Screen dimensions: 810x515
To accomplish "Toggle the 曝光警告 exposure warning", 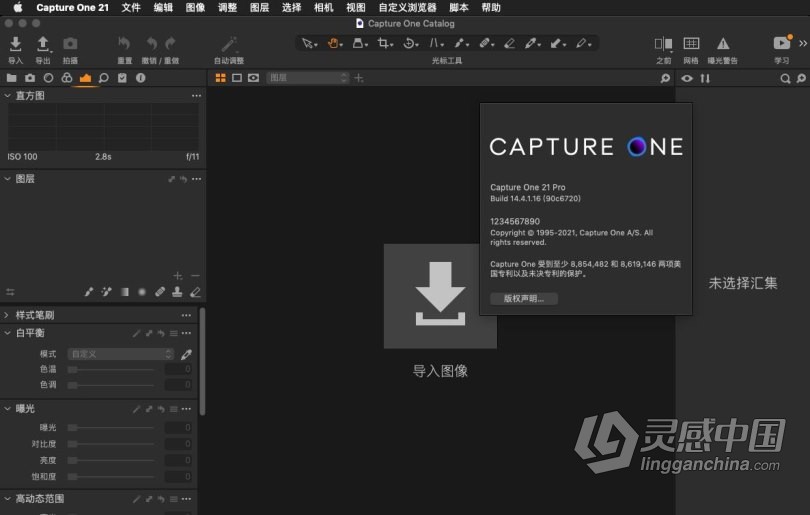I will click(723, 43).
